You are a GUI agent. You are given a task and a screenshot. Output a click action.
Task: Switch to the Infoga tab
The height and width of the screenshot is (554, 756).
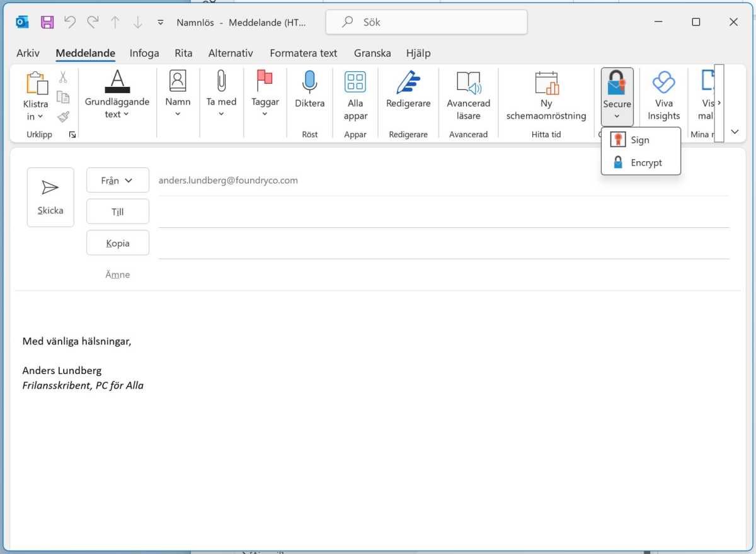pos(144,53)
